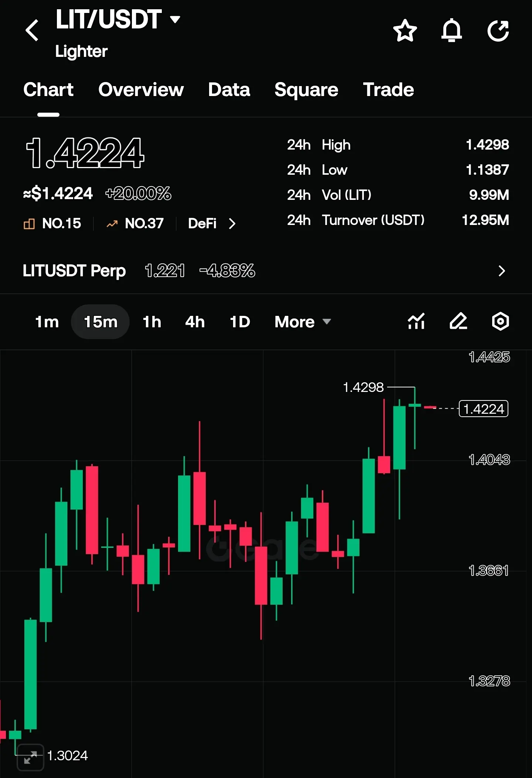Tap the +20.00% change value
Image resolution: width=532 pixels, height=778 pixels.
(x=138, y=193)
